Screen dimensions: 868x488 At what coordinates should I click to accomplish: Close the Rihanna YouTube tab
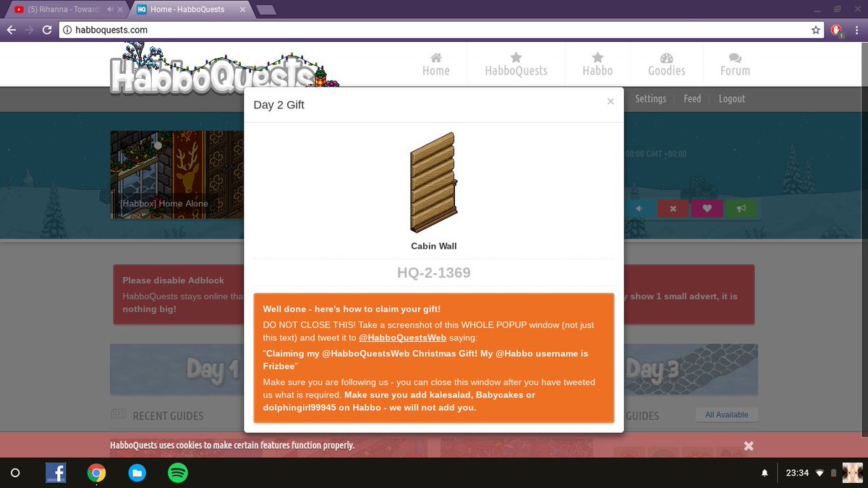pyautogui.click(x=122, y=9)
